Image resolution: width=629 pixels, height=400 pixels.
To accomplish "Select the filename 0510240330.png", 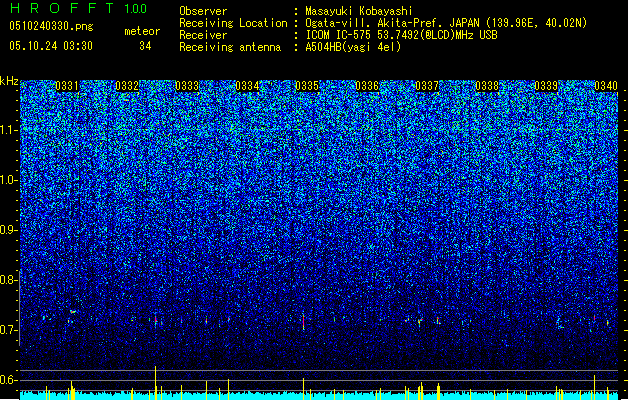I will 51,26.
